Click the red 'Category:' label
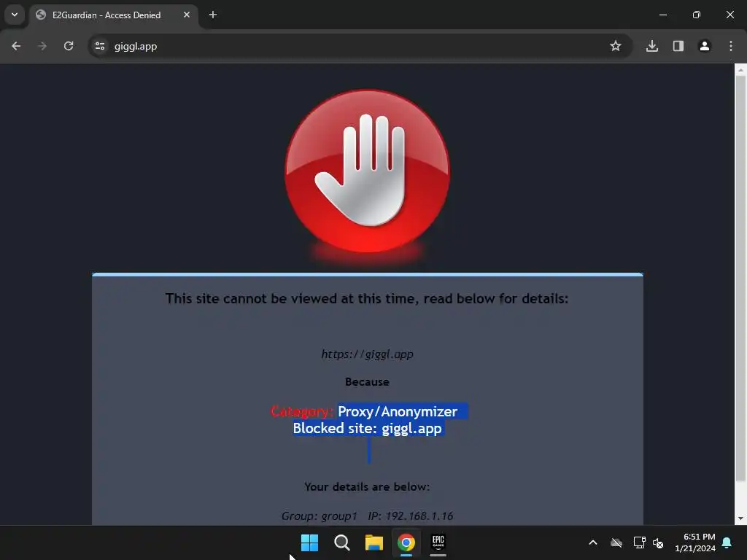 coord(301,411)
